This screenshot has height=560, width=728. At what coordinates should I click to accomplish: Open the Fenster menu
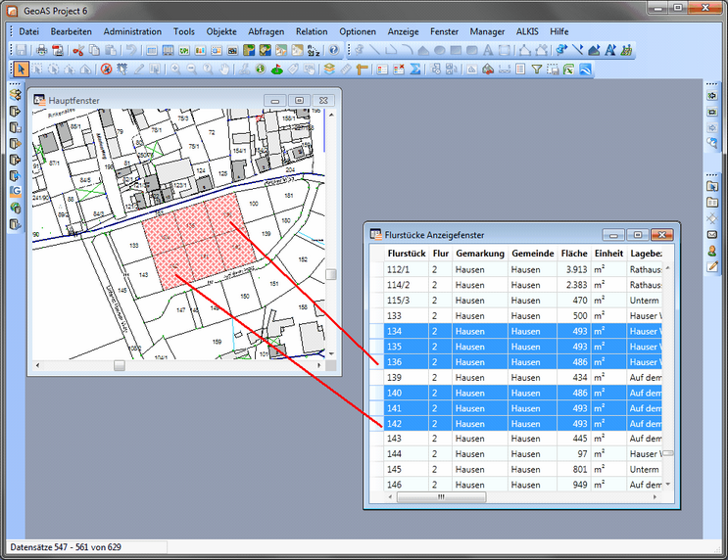coord(444,31)
